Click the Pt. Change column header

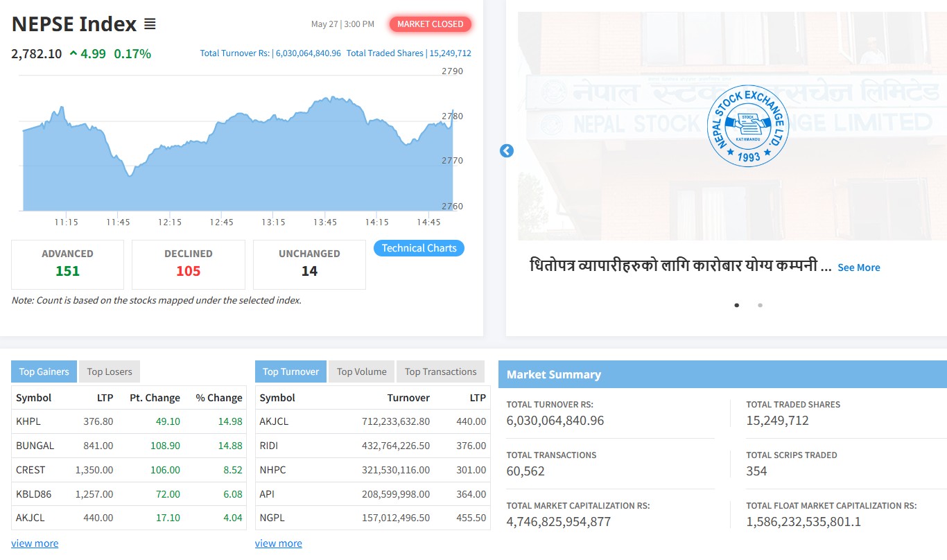[x=155, y=398]
